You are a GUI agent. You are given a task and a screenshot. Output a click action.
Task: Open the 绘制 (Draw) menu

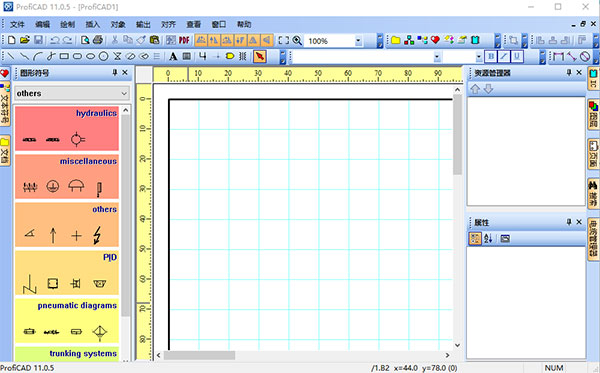click(x=68, y=24)
